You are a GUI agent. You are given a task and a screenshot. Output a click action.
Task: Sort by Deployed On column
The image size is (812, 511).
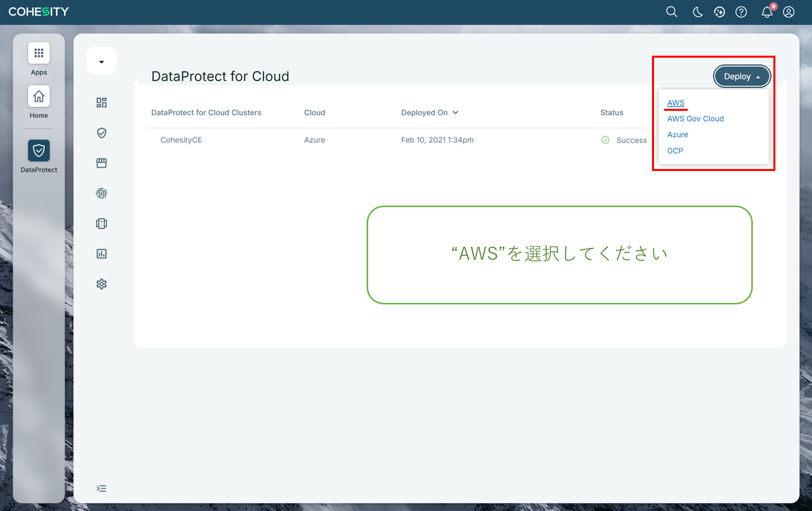point(429,113)
